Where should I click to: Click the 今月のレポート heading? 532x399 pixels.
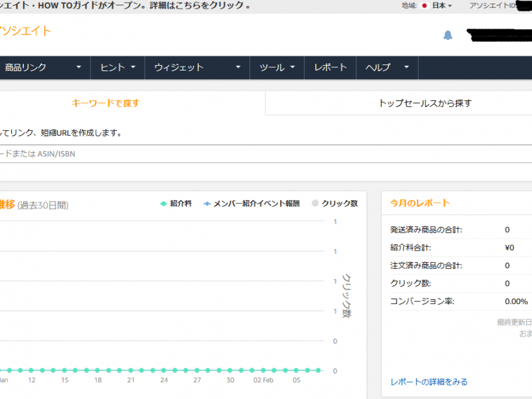[x=420, y=203]
